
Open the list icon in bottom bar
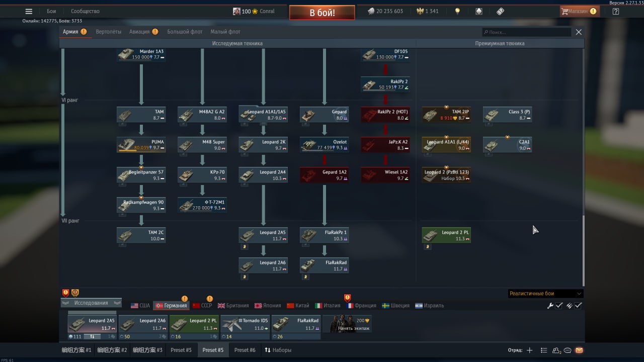(x=544, y=350)
